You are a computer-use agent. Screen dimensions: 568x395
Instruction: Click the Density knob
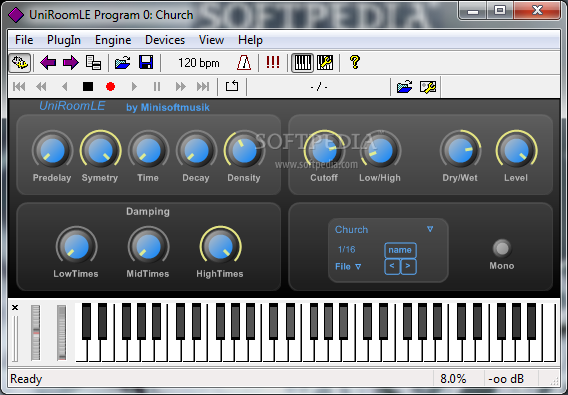pos(244,150)
